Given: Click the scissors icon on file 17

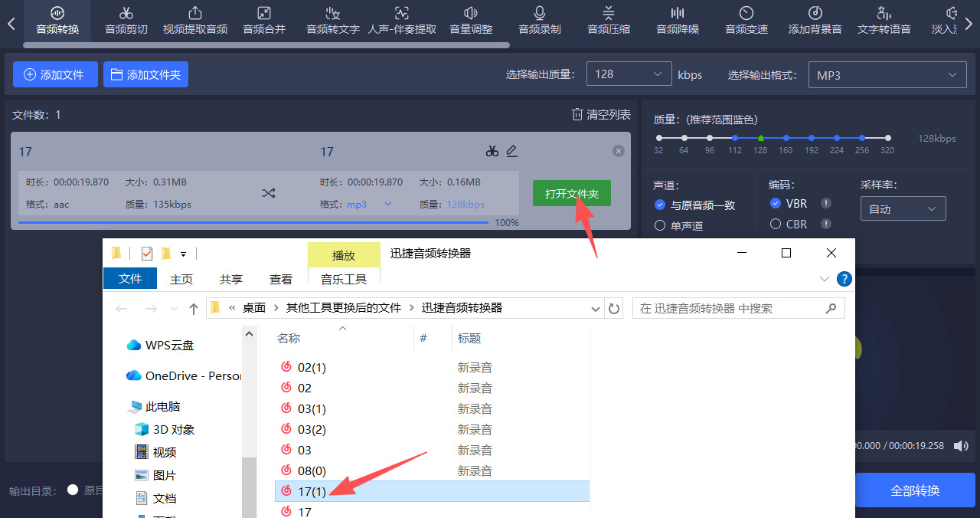Looking at the screenshot, I should pyautogui.click(x=492, y=151).
